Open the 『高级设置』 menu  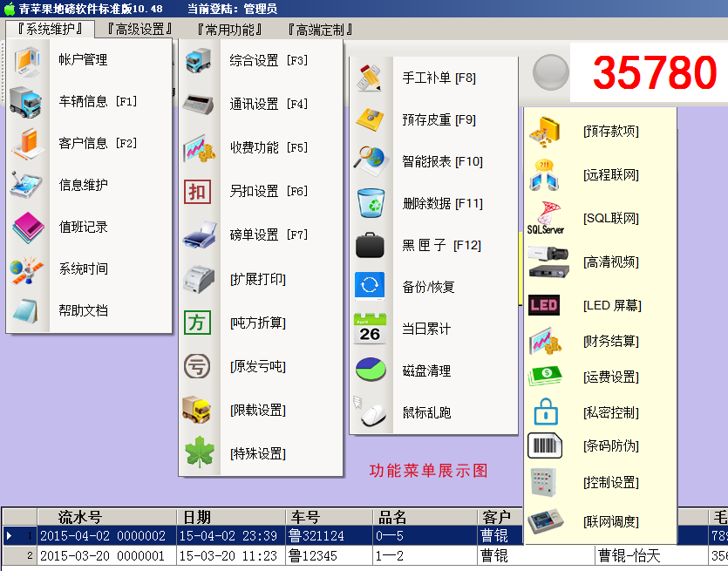[139, 30]
